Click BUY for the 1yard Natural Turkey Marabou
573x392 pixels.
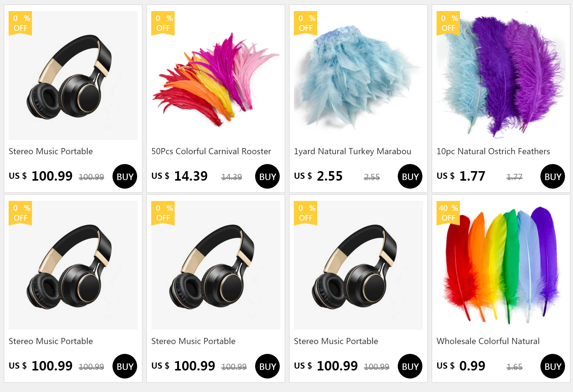(410, 176)
